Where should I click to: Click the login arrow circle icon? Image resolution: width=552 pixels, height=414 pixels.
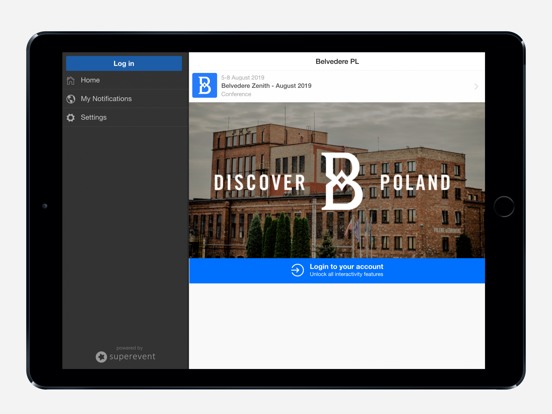tap(297, 270)
